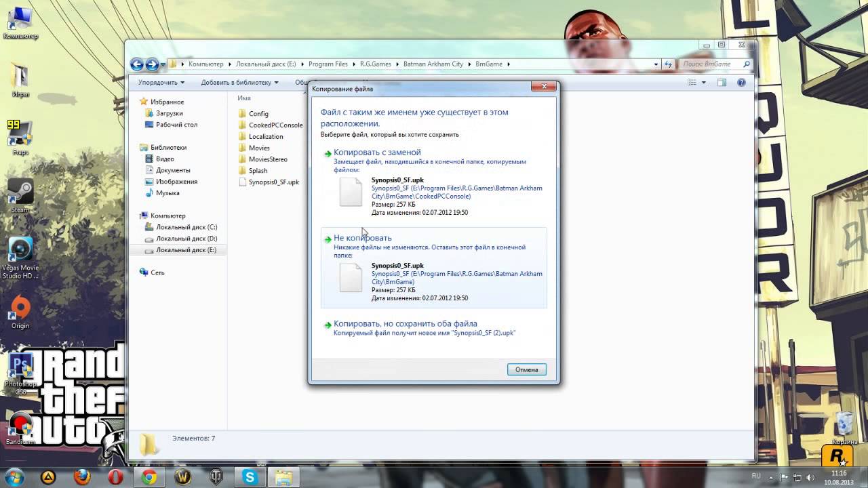The width and height of the screenshot is (868, 488).
Task: Toggle the preview pane icon
Action: pyautogui.click(x=722, y=82)
